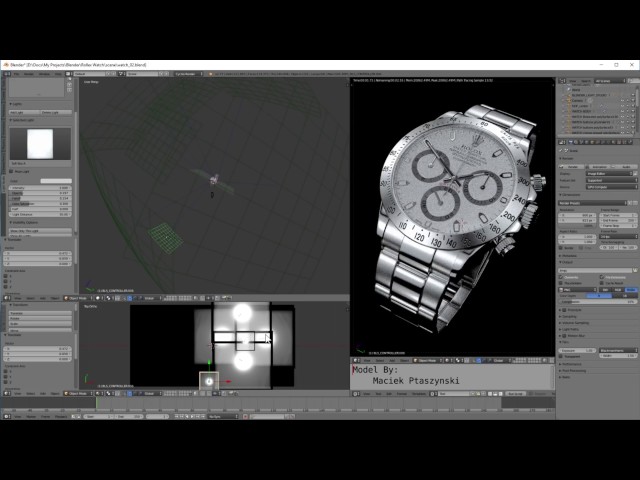Open the Render Layers properties tab icon
The height and width of the screenshot is (480, 640).
576,142
